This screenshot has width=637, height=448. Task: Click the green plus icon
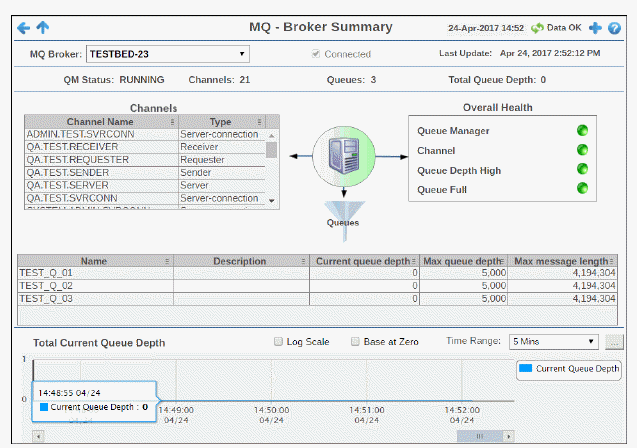(596, 28)
